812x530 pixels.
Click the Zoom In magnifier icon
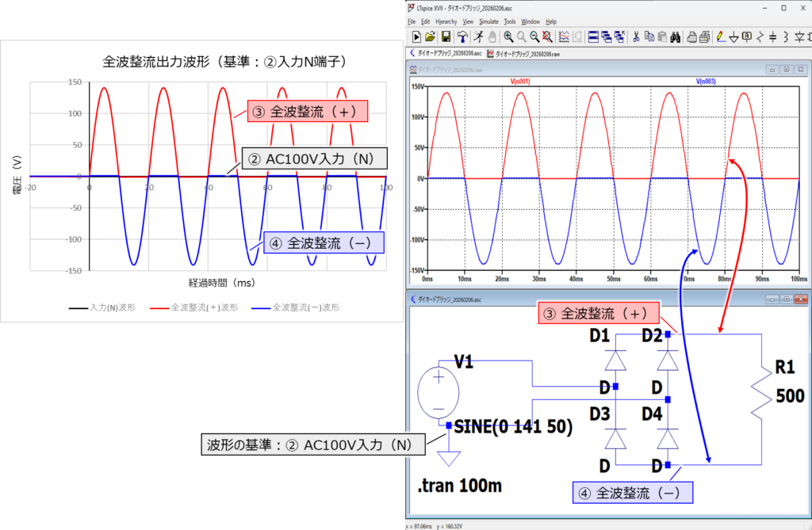tap(508, 36)
